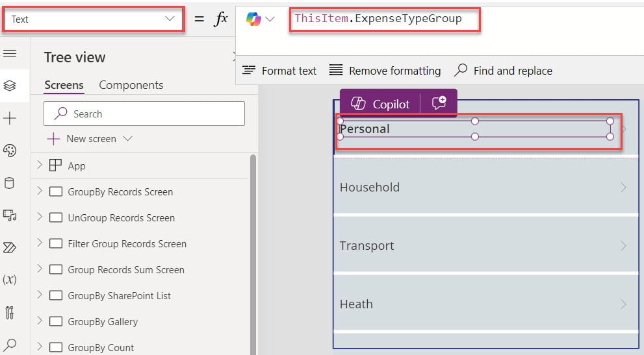Open Power Automate icon in left rail
This screenshot has width=644, height=355.
click(10, 247)
